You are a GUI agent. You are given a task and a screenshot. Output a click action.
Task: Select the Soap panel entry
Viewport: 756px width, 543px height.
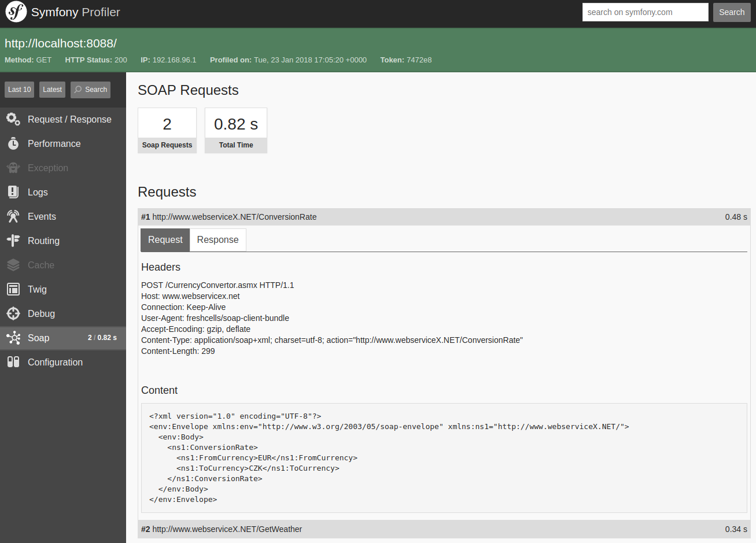pyautogui.click(x=63, y=338)
